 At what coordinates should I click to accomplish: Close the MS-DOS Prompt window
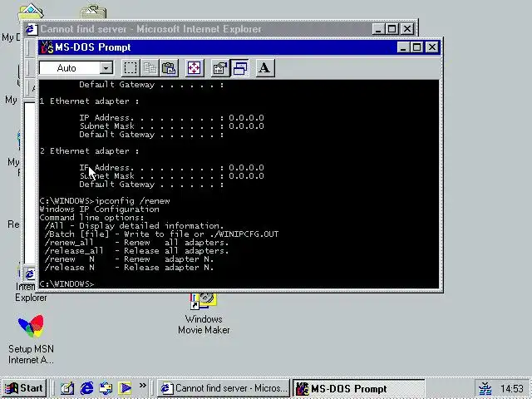coord(432,47)
